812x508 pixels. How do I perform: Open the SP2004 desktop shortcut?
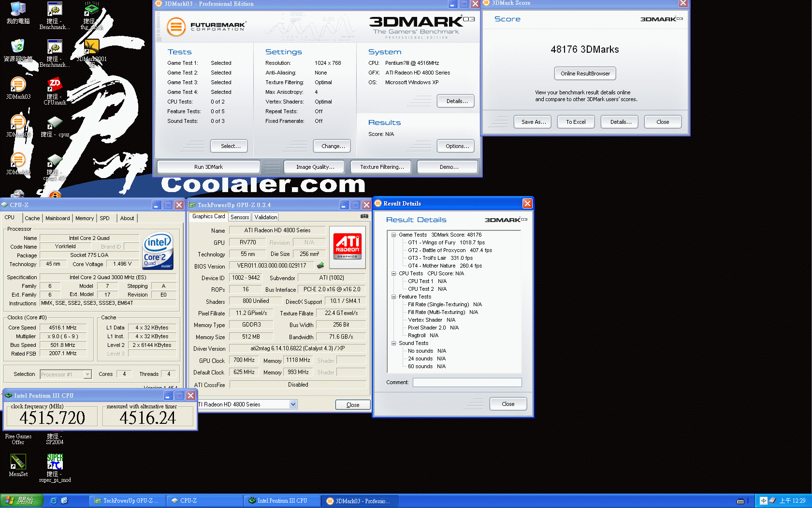pos(55,438)
